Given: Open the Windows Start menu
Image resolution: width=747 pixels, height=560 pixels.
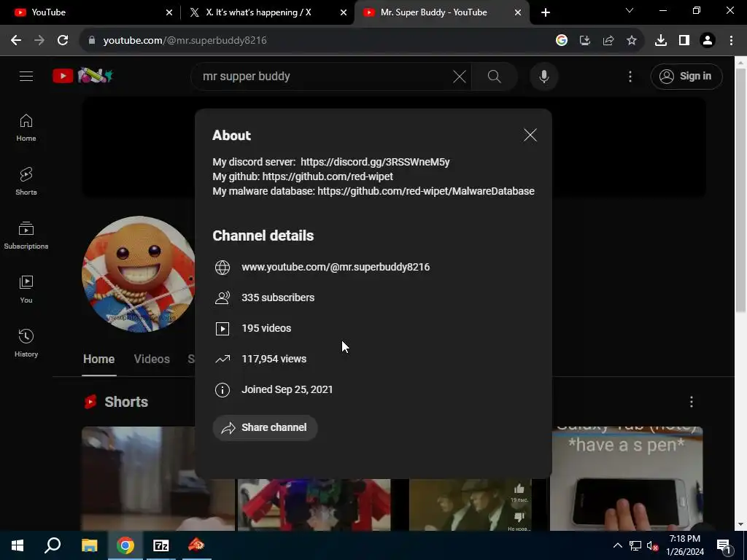Looking at the screenshot, I should coord(18,545).
